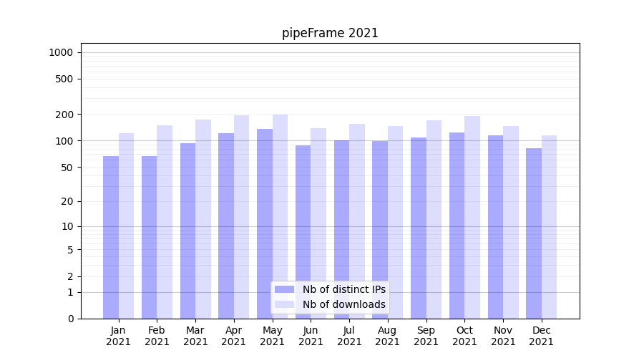This screenshot has width=644, height=358.
Task: Select the October 2021 distinct IPs bar
Action: (x=457, y=226)
